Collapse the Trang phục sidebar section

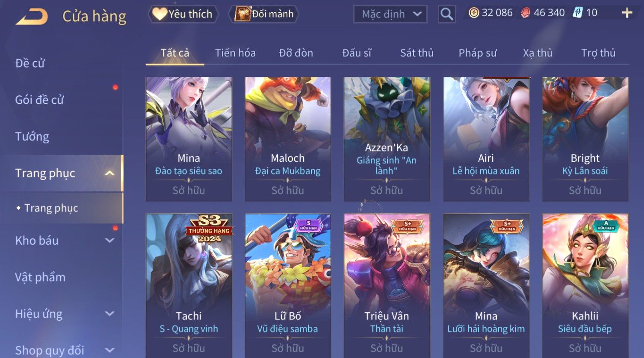[x=109, y=173]
